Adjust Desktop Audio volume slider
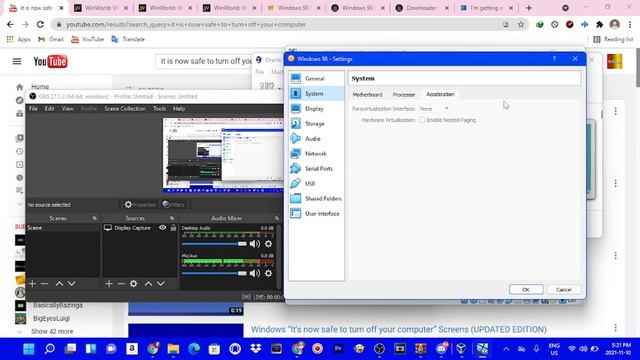The width and height of the screenshot is (640, 360). pos(214,244)
